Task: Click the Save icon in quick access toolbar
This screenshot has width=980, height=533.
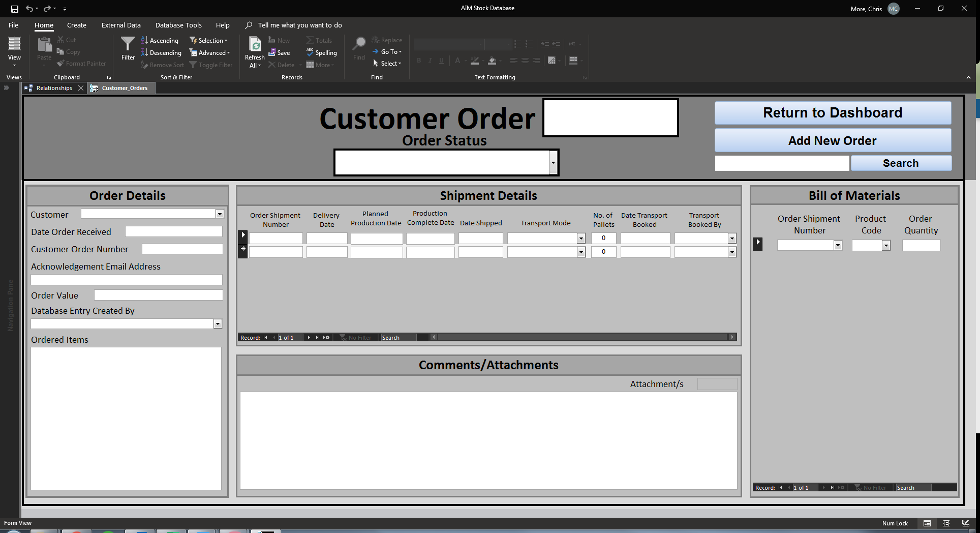Action: pyautogui.click(x=15, y=9)
